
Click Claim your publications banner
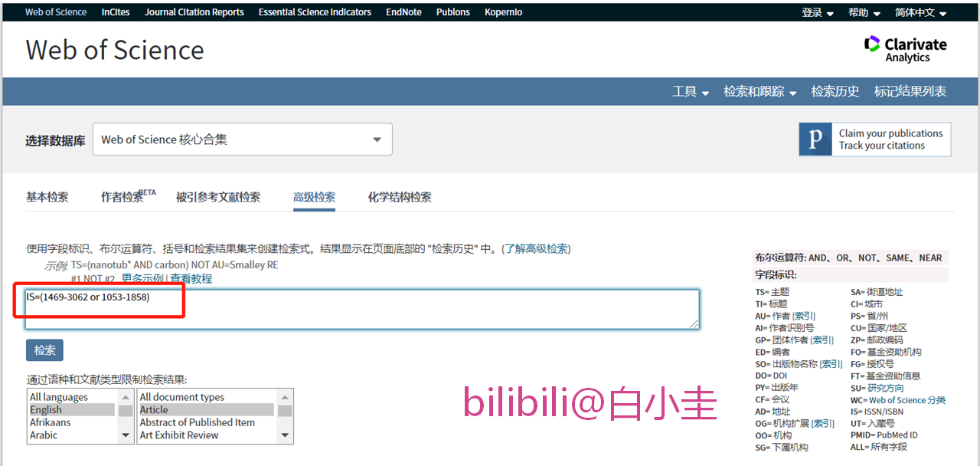click(x=875, y=139)
